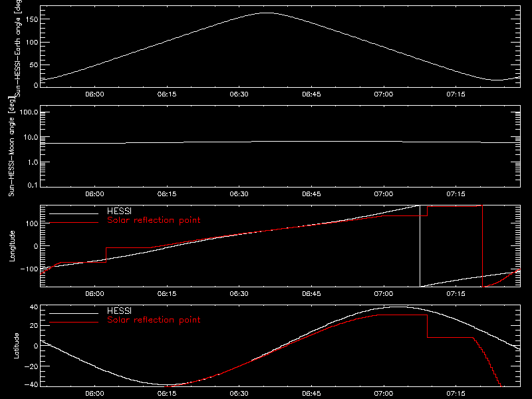Select 06:45 under the Earth angle plot
Screen dimensions: 532x399
click(x=311, y=94)
